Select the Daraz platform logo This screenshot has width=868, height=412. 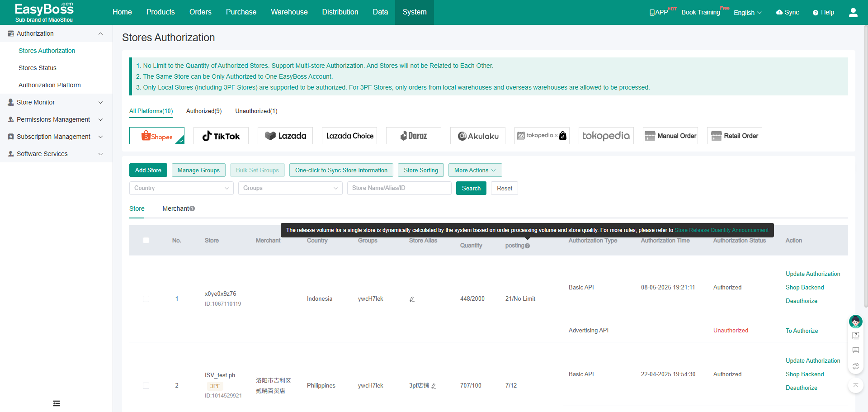(414, 136)
